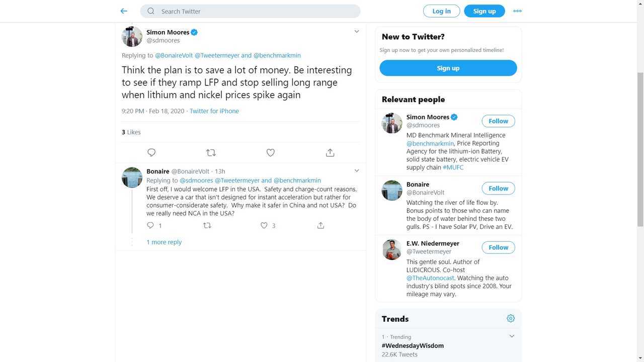Share Simon Moores' main tweet
Viewport: 644px width, 362px height.
click(330, 152)
